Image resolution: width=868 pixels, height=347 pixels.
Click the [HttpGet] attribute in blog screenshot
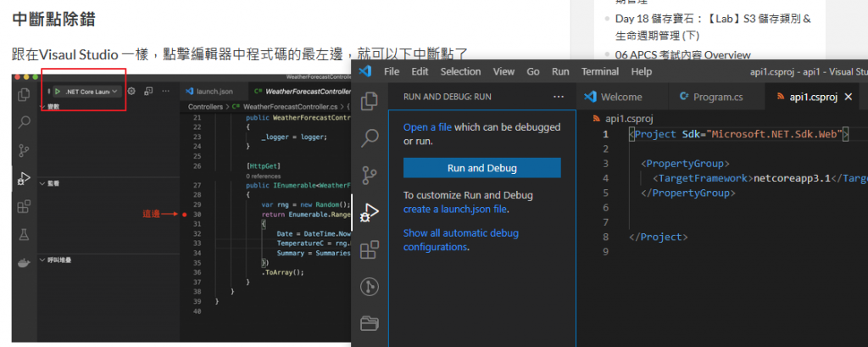tap(264, 165)
